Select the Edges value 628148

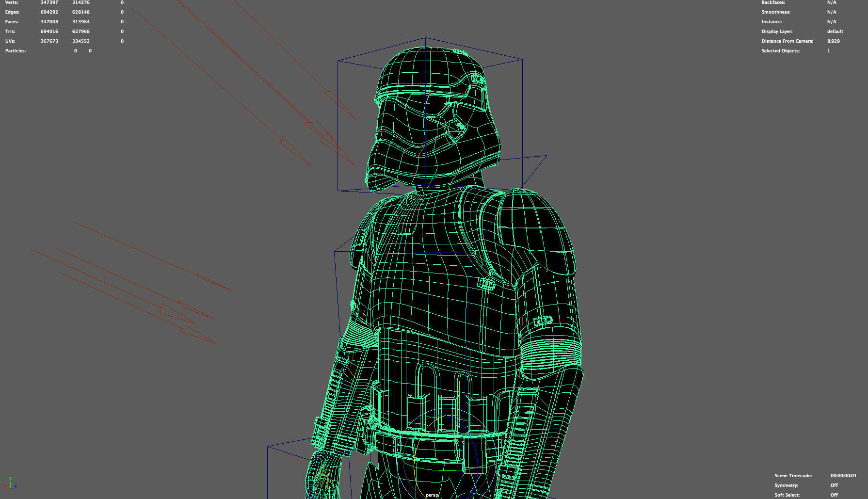pyautogui.click(x=81, y=12)
